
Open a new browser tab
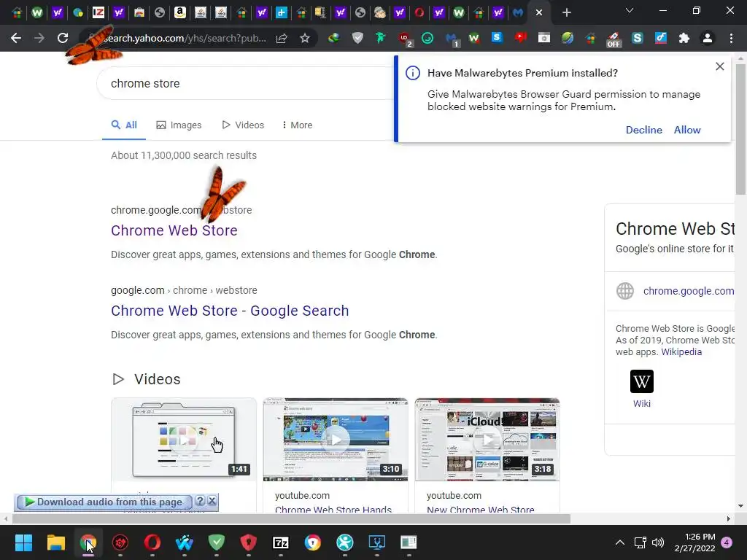pos(566,12)
